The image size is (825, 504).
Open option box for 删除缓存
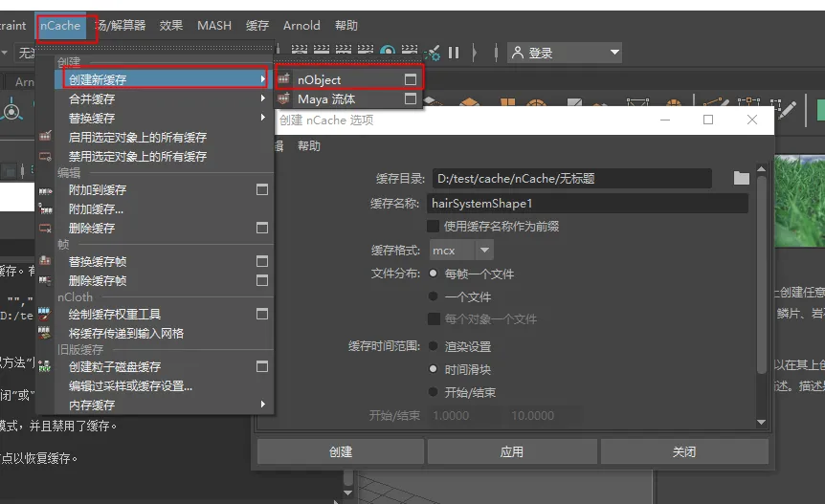[262, 229]
